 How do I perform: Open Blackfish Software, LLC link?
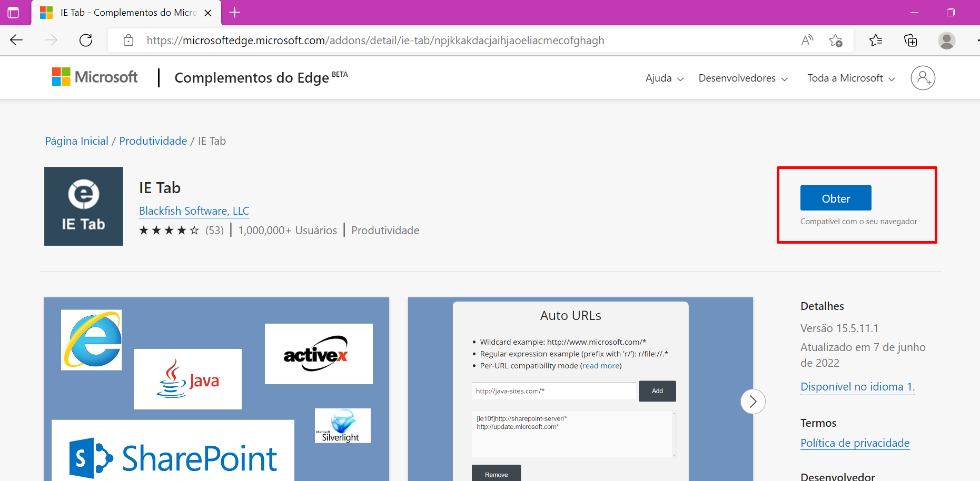(194, 211)
